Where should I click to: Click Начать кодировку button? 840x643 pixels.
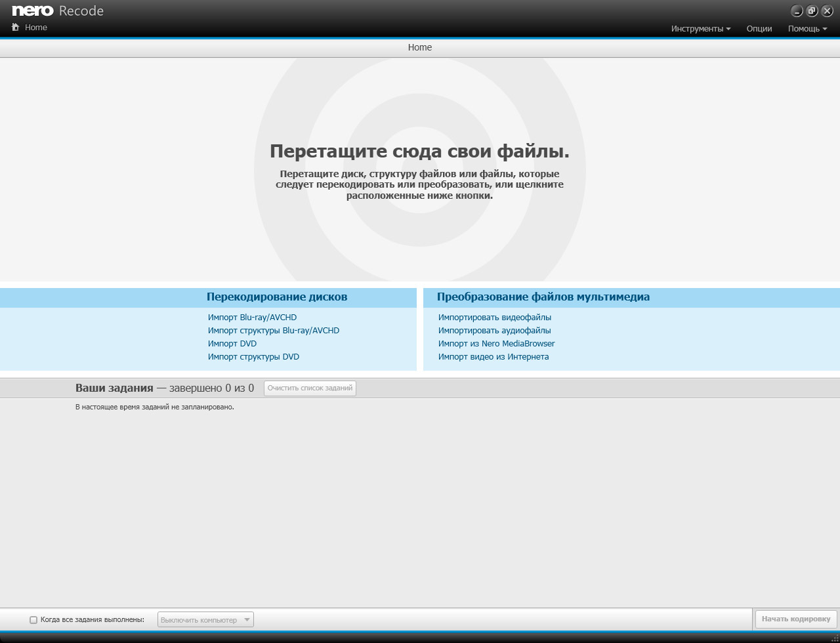tap(796, 619)
